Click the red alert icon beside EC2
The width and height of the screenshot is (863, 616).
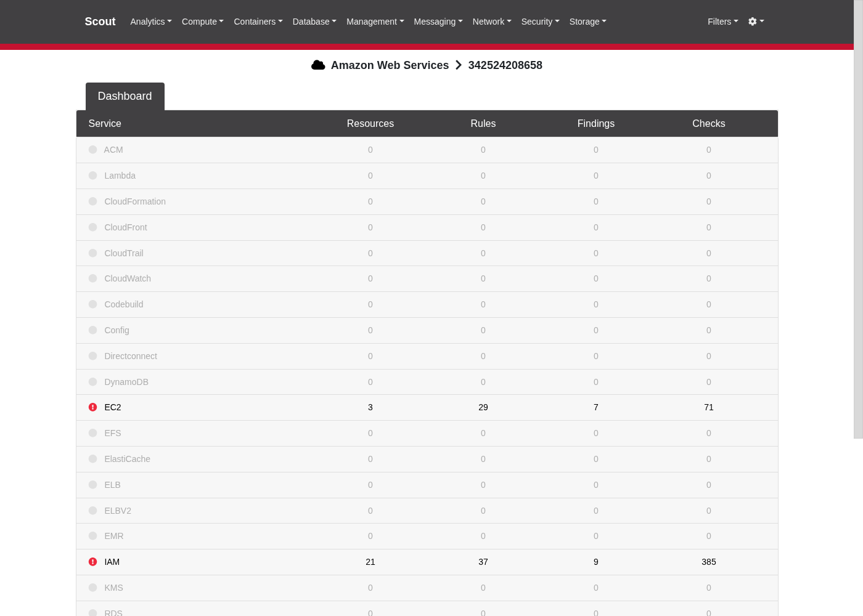click(x=92, y=407)
